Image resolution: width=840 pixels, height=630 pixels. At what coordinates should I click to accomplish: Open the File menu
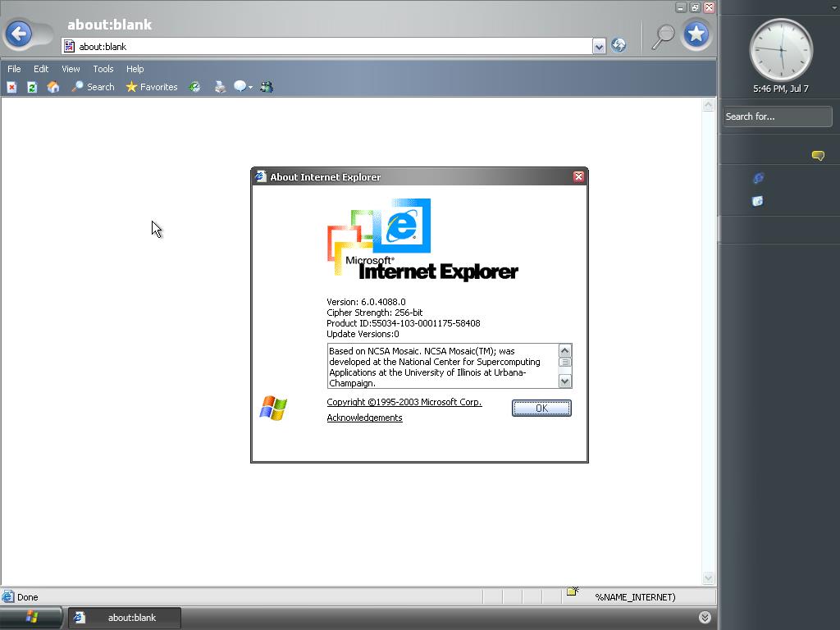14,69
